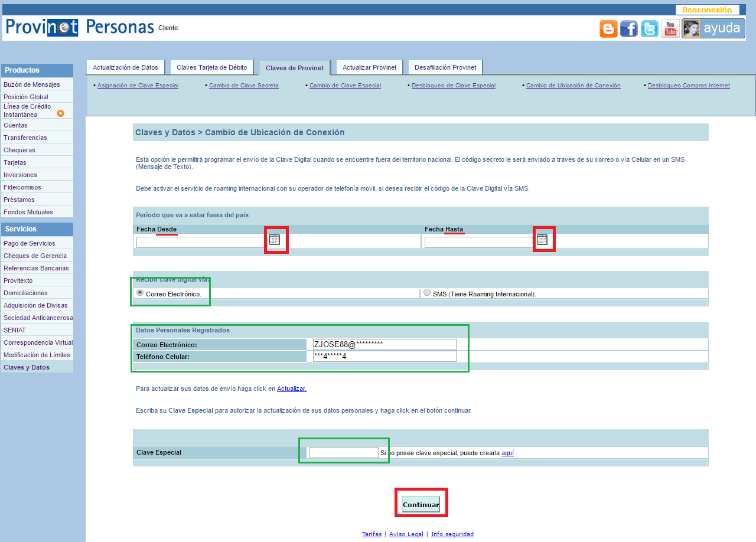This screenshot has width=756, height=542.
Task: Open Provitexto in sidebar
Action: [x=37, y=280]
